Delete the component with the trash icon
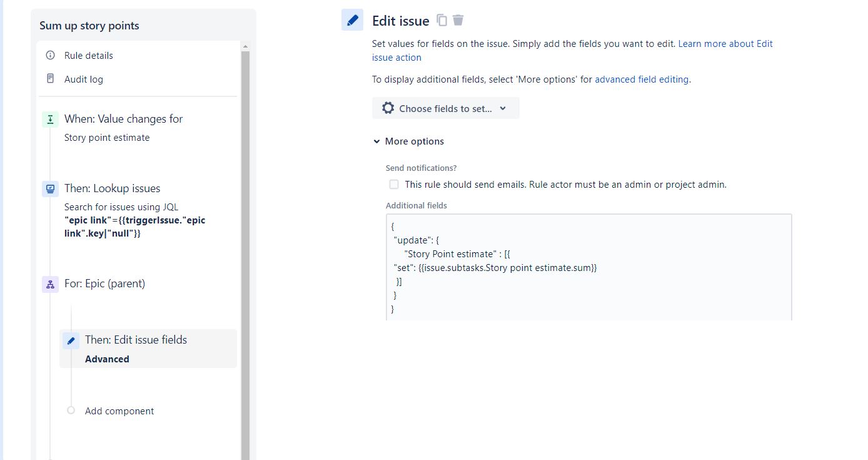The height and width of the screenshot is (460, 868). [x=458, y=20]
